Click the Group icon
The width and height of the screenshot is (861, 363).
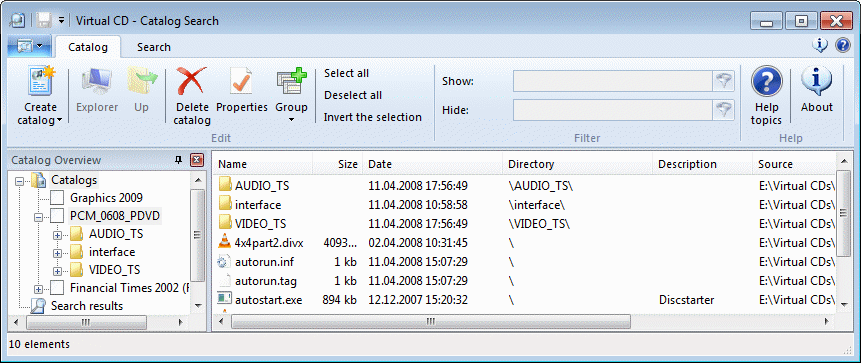point(291,82)
